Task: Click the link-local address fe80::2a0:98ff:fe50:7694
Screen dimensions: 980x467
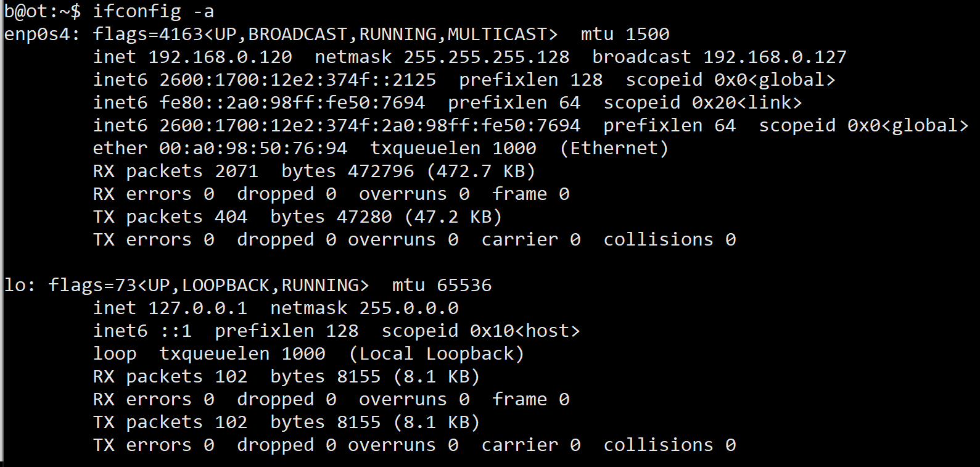Action: (292, 102)
